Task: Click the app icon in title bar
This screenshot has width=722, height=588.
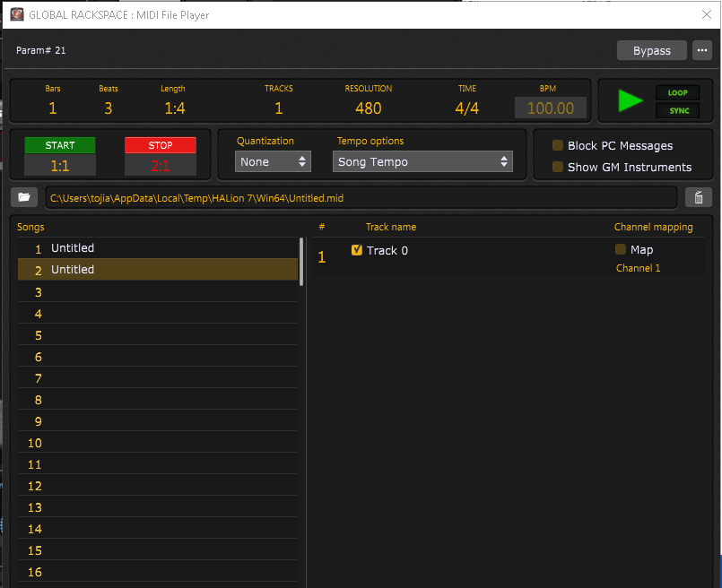Action: (17, 14)
